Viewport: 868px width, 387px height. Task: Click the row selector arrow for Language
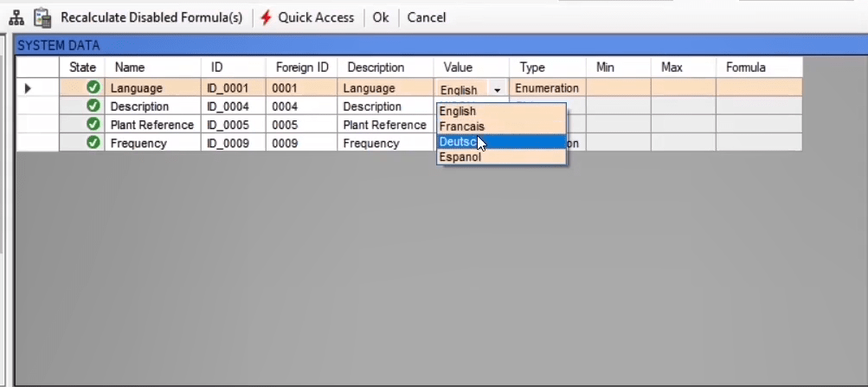(28, 88)
